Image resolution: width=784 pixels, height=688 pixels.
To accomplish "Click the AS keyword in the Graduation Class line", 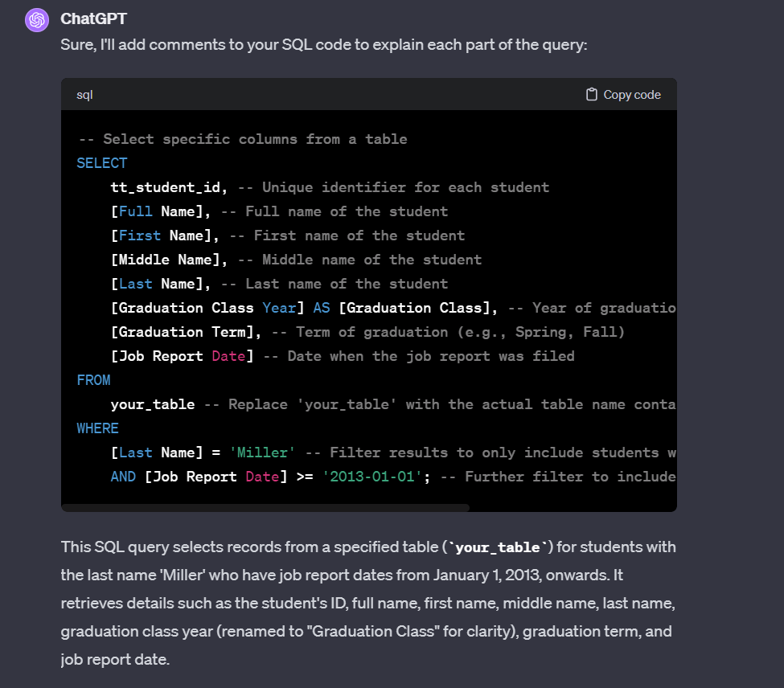I will (x=322, y=308).
